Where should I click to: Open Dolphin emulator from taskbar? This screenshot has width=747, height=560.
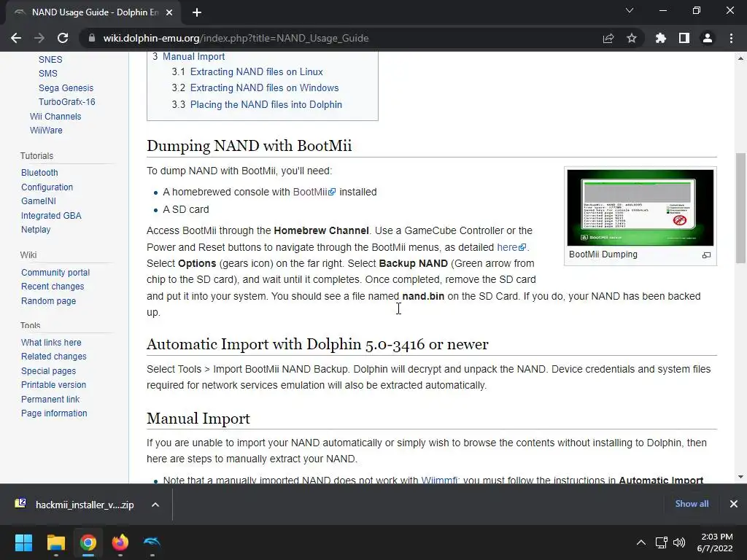point(152,542)
